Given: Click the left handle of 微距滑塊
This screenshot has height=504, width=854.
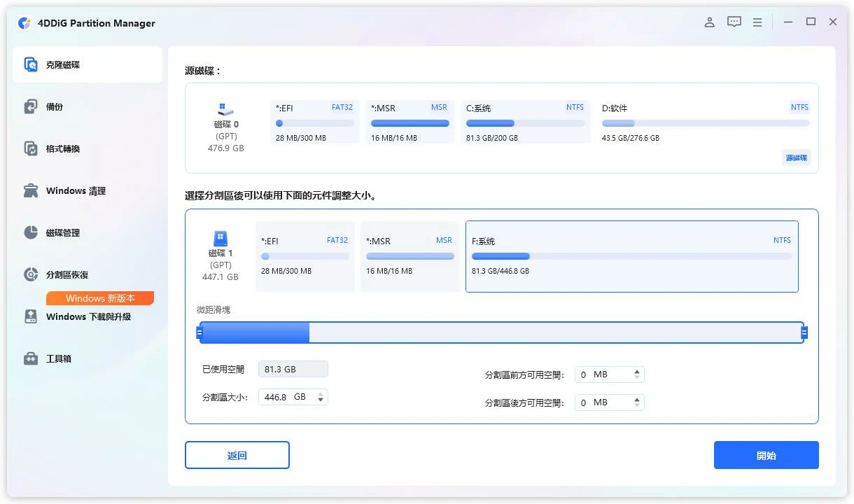Looking at the screenshot, I should click(x=199, y=332).
